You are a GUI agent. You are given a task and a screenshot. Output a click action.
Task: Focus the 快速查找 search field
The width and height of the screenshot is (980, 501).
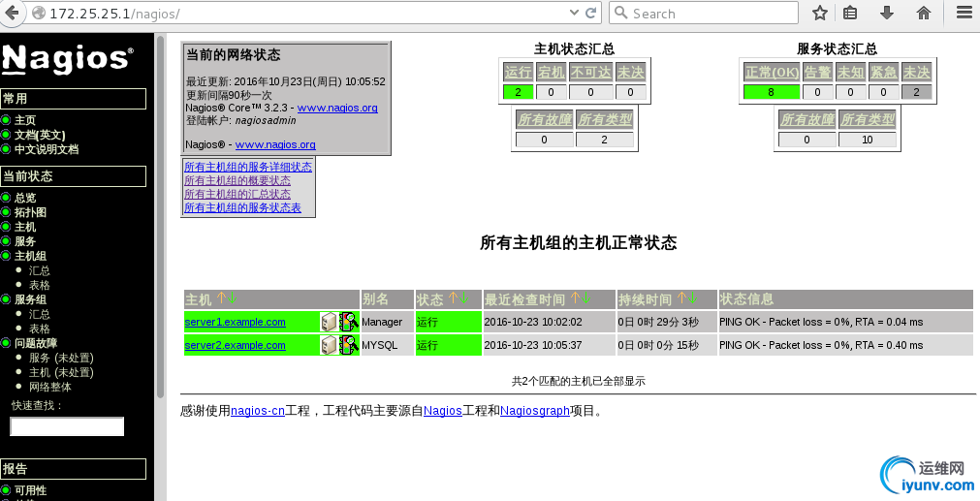[x=67, y=426]
